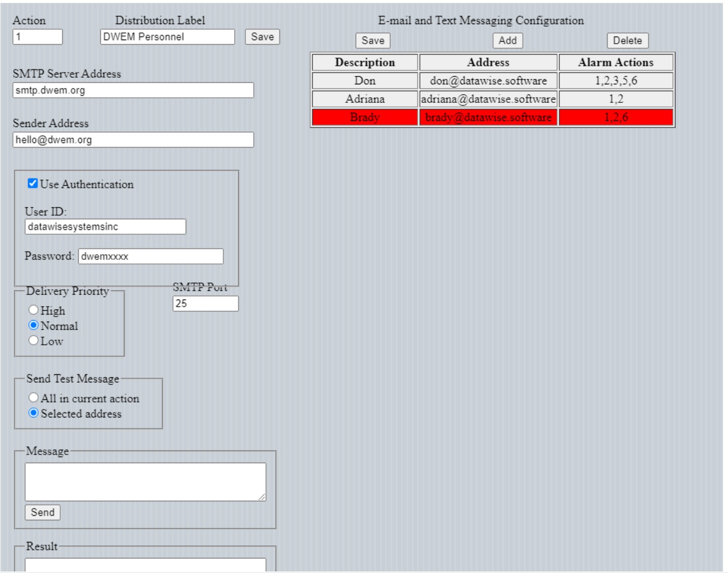Choose All in current action option
This screenshot has width=728, height=573.
pyautogui.click(x=34, y=398)
